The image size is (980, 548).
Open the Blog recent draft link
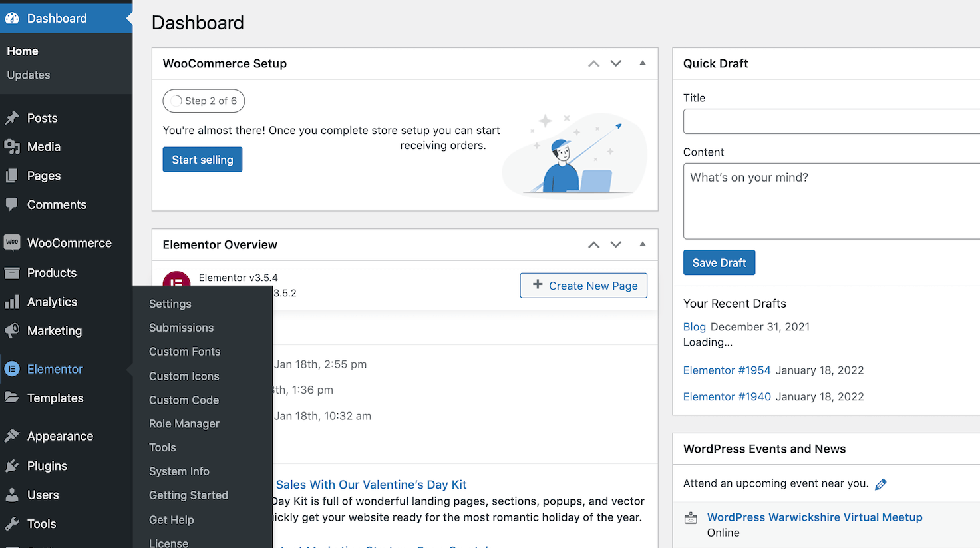pos(695,327)
